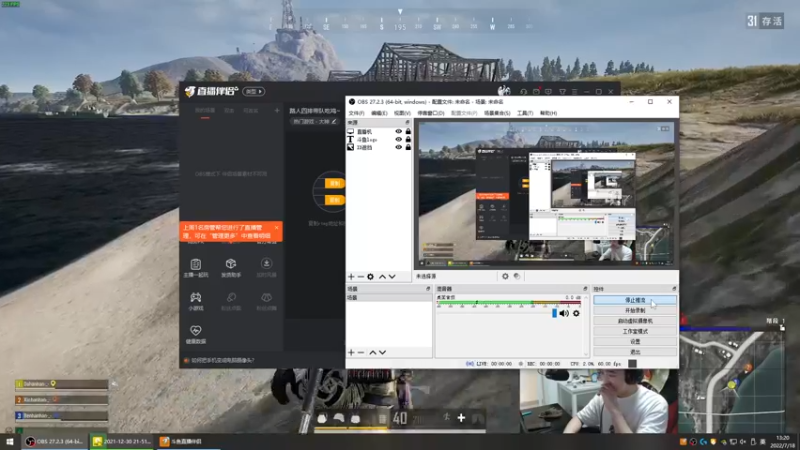Open desktop audio settings gear in mixer
800x450 pixels.
pyautogui.click(x=576, y=313)
